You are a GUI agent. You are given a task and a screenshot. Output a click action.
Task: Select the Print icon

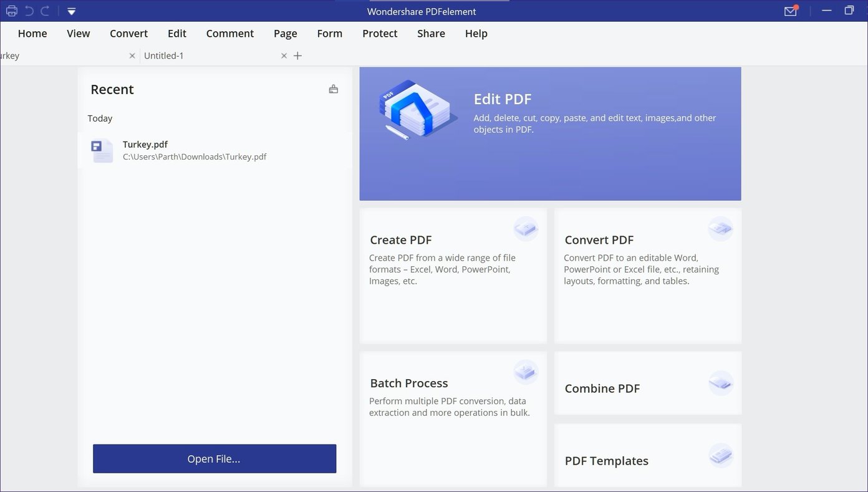point(11,11)
